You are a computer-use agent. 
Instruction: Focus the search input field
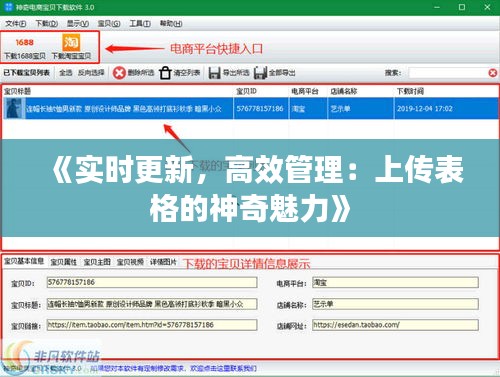(448, 73)
